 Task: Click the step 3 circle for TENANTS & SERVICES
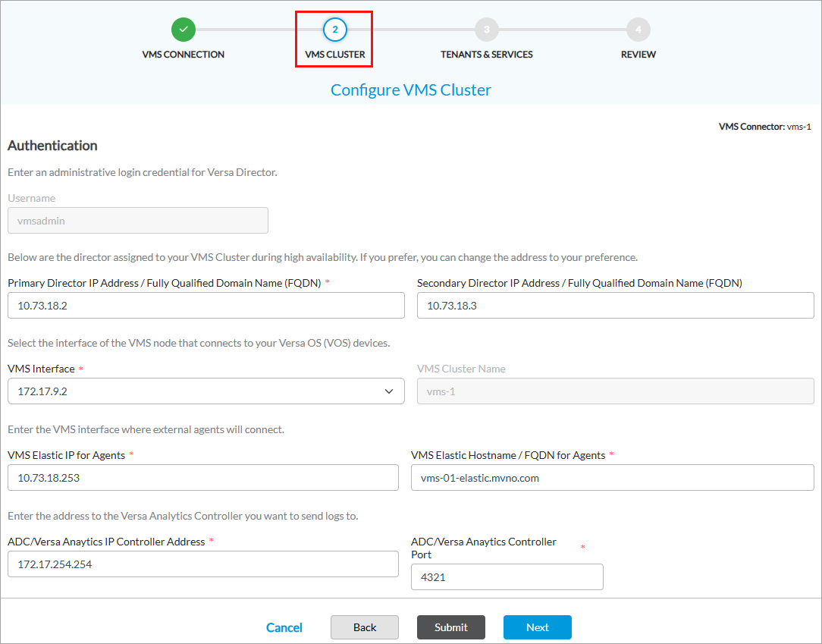coord(486,30)
